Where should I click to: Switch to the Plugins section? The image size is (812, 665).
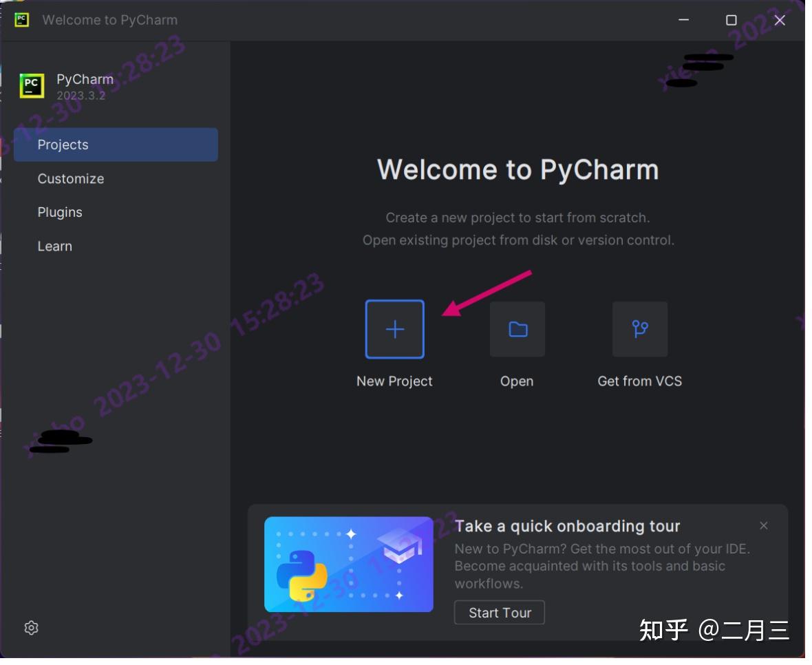click(x=60, y=212)
